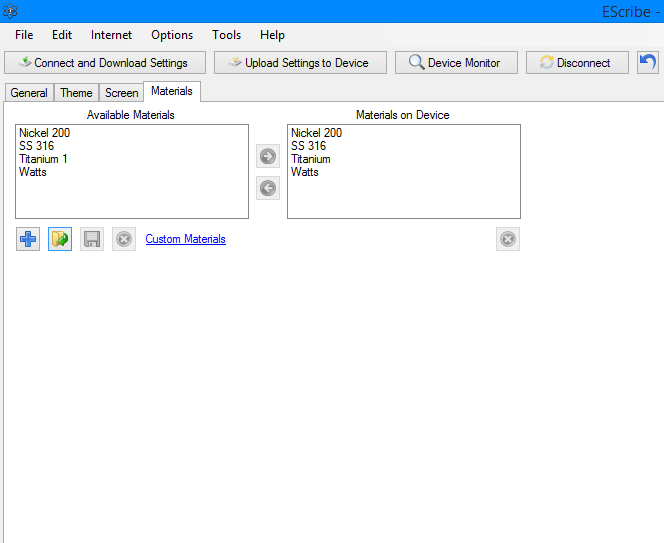Image resolution: width=664 pixels, height=543 pixels.
Task: Click the blue undo arrow icon
Action: [x=648, y=62]
